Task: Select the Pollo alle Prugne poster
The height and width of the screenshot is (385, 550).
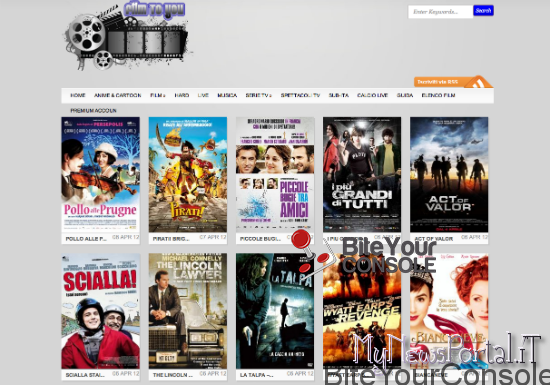Action: (x=101, y=175)
